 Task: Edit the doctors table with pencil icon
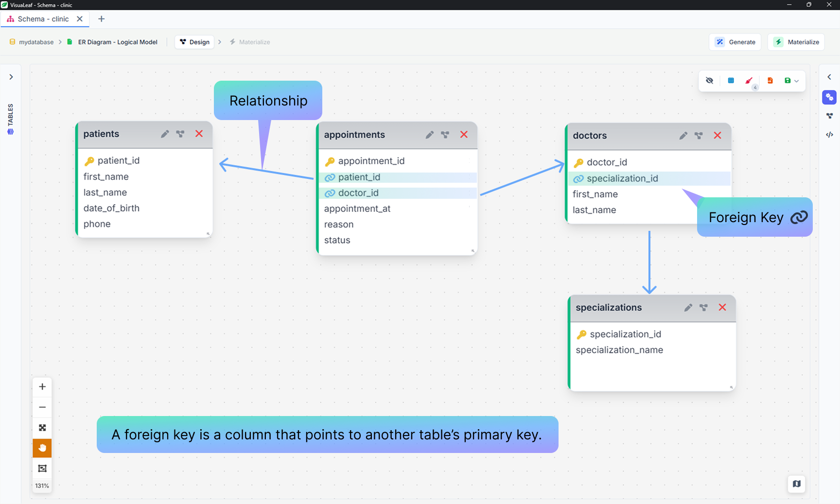pyautogui.click(x=683, y=136)
